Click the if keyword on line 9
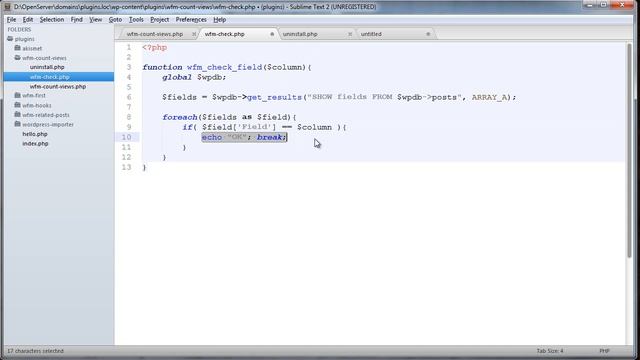This screenshot has height=360, width=640. pos(187,127)
